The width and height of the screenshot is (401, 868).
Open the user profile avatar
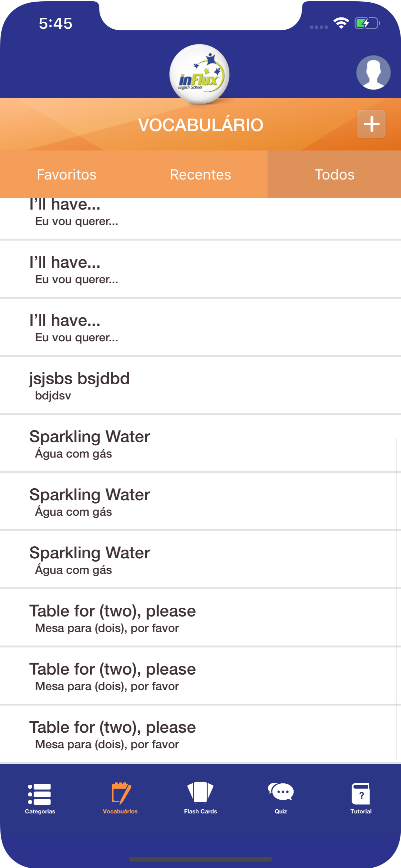[x=373, y=72]
